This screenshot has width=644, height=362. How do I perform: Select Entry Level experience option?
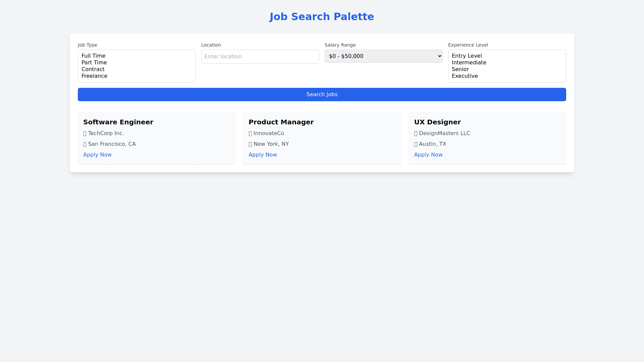467,56
